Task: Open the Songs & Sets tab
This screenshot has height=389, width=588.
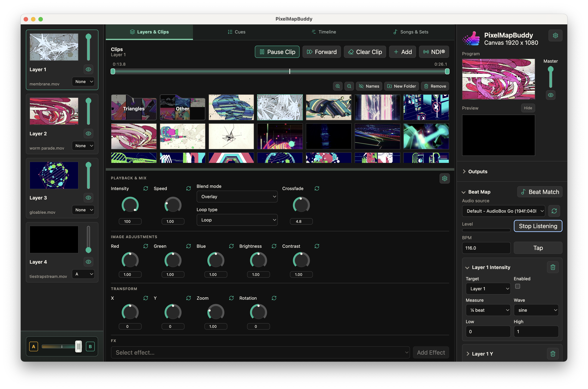Action: coord(411,32)
